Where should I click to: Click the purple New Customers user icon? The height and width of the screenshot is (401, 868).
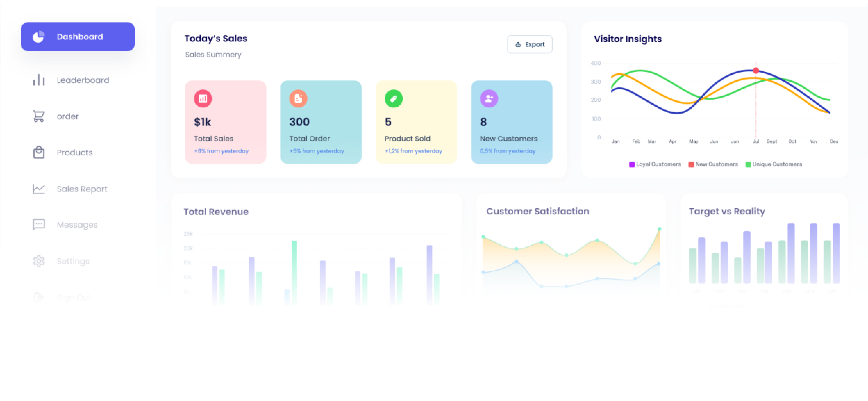489,99
